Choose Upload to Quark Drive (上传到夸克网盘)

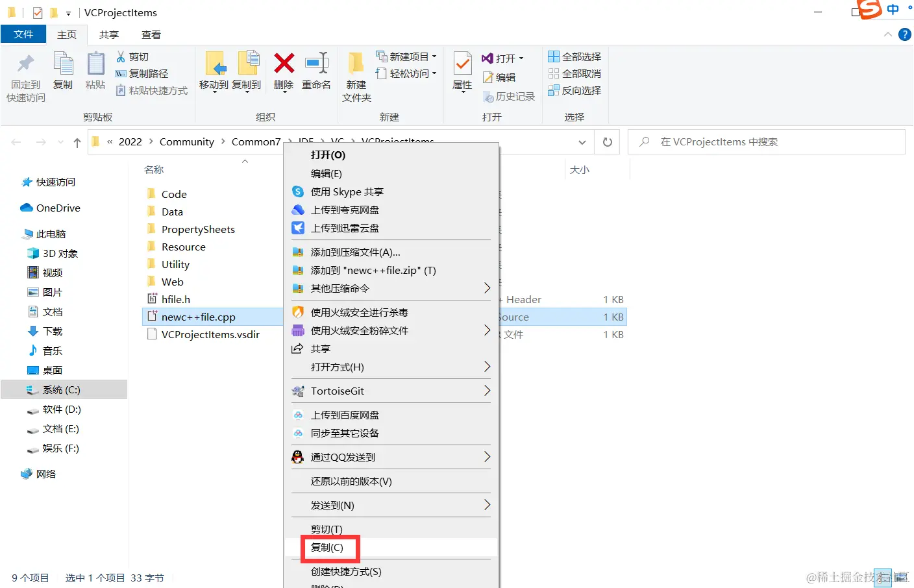coord(391,210)
